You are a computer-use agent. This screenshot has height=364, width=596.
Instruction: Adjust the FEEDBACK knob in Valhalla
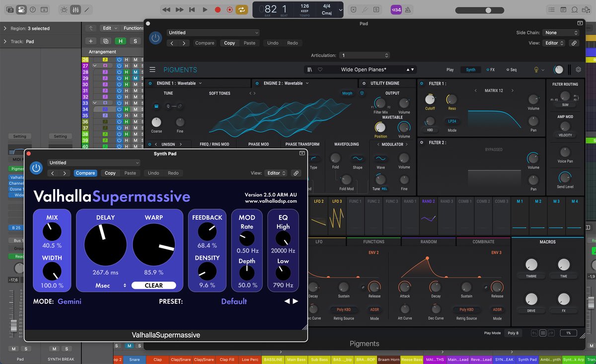(x=207, y=231)
